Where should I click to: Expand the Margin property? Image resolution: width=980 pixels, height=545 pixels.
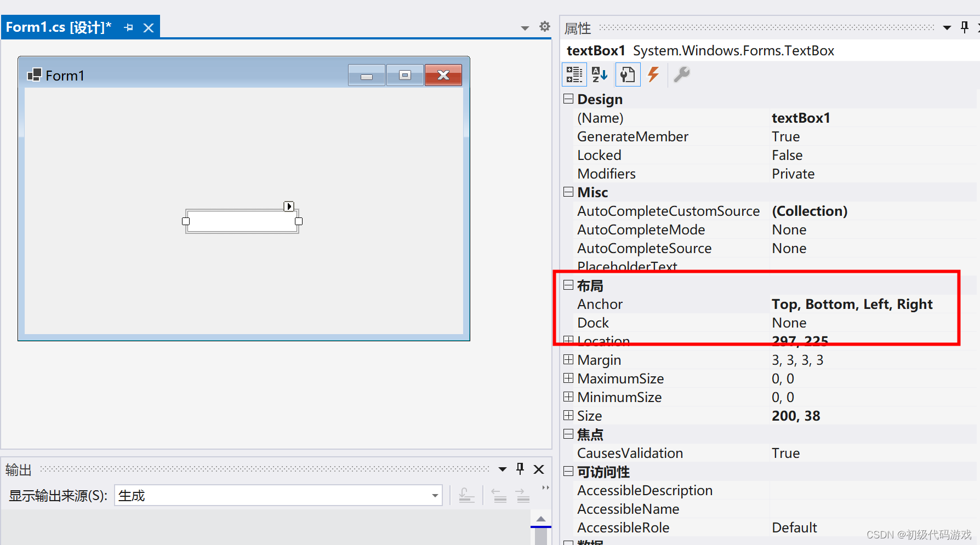(x=568, y=360)
